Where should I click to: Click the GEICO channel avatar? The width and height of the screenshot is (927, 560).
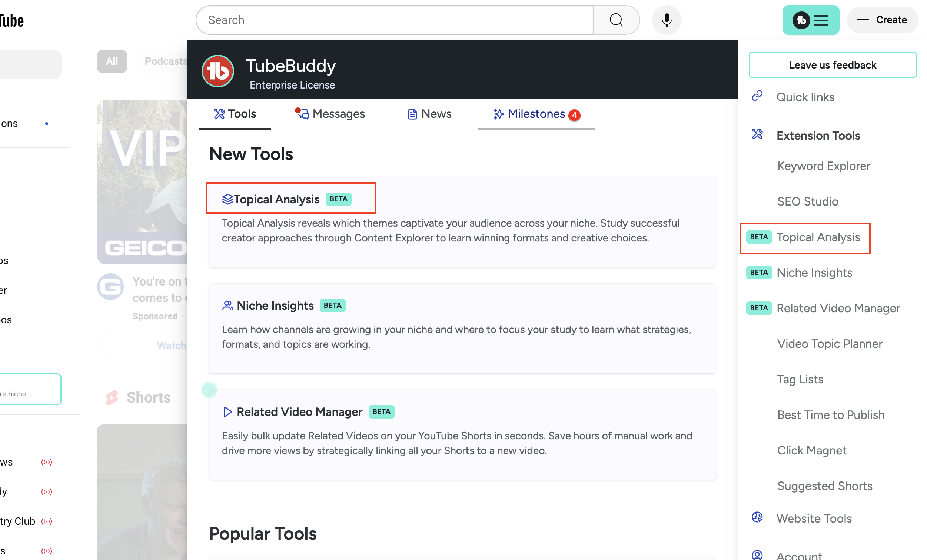click(110, 287)
